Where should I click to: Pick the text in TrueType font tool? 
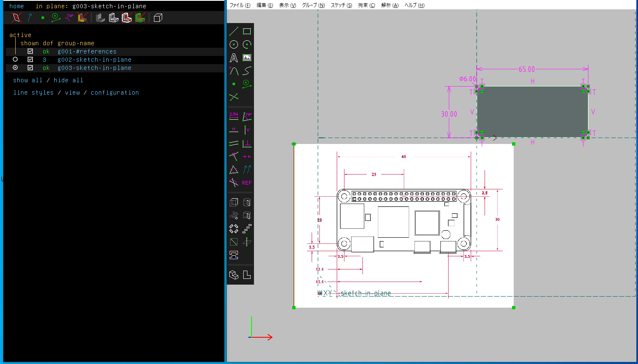coord(234,58)
